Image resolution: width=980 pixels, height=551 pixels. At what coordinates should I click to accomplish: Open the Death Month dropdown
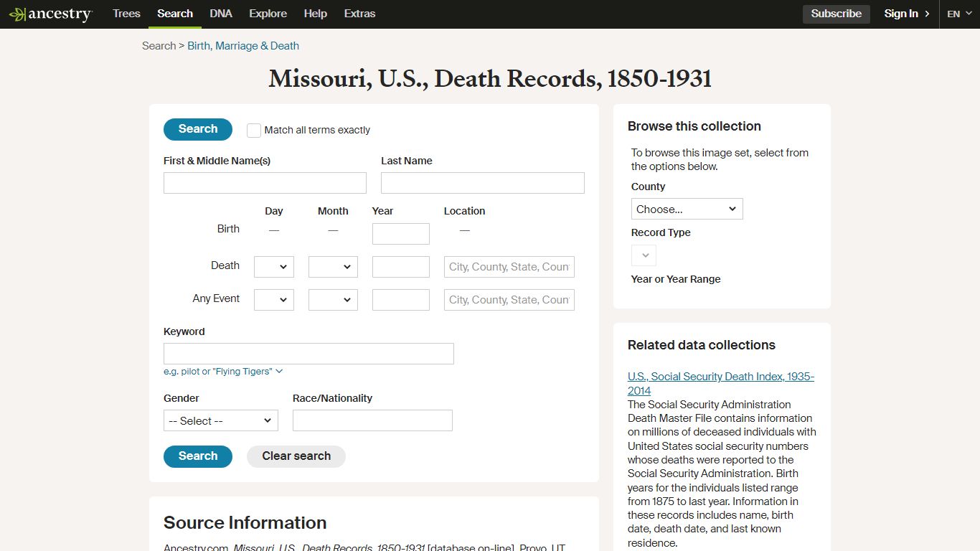[333, 267]
